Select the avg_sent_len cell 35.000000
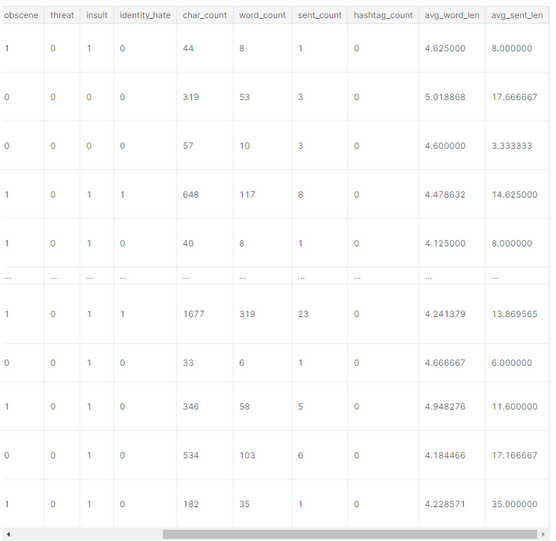 tap(517, 504)
